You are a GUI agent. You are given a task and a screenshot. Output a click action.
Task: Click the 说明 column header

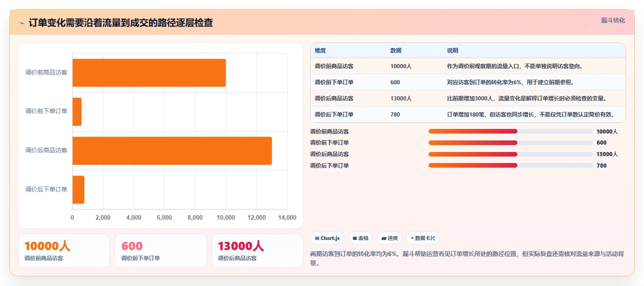click(453, 50)
